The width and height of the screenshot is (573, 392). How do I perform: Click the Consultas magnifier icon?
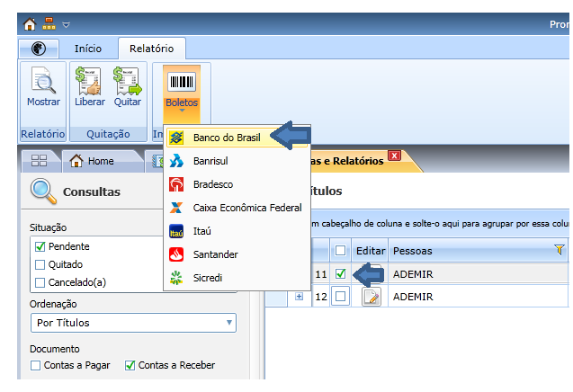[x=43, y=192]
